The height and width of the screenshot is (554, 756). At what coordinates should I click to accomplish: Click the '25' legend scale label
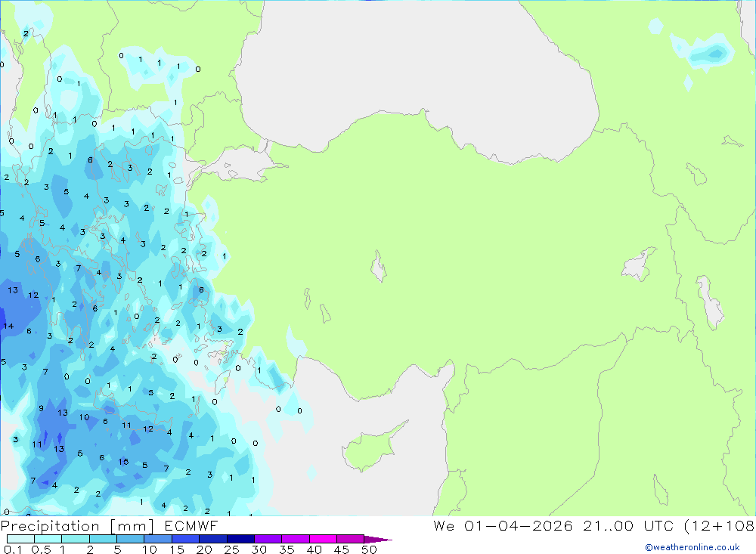(232, 549)
